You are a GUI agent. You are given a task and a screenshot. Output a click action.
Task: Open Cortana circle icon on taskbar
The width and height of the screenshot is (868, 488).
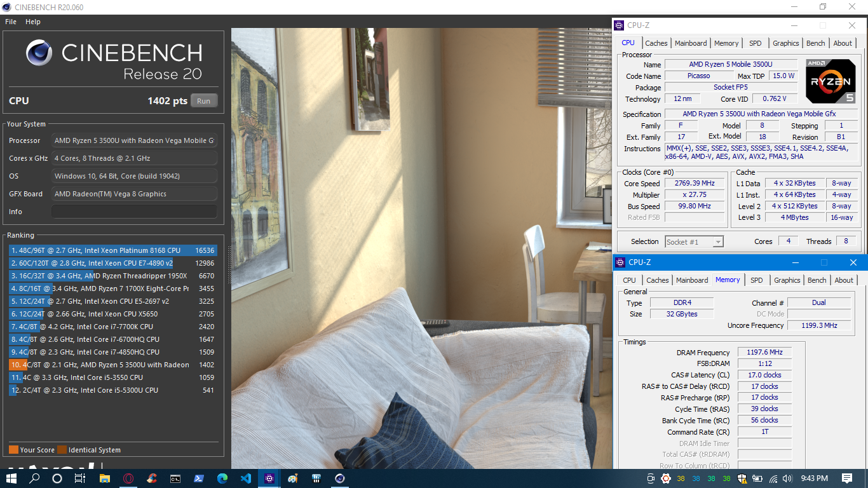click(57, 478)
